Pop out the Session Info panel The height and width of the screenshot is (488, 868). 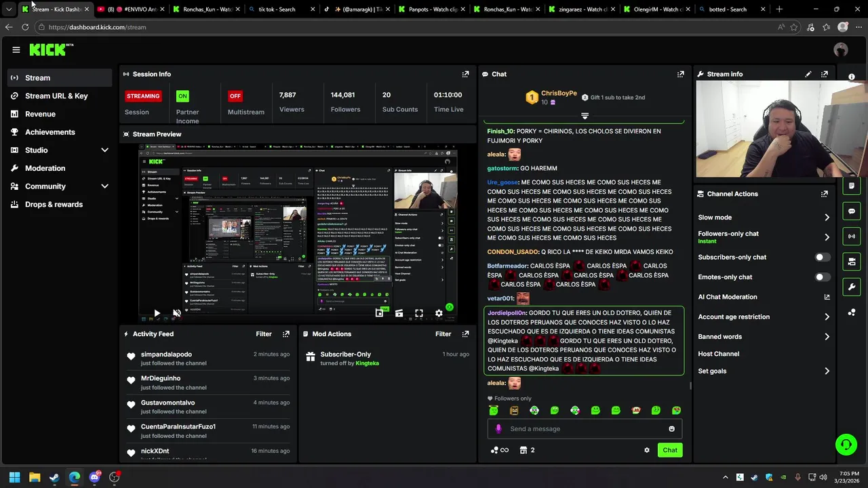coord(465,74)
